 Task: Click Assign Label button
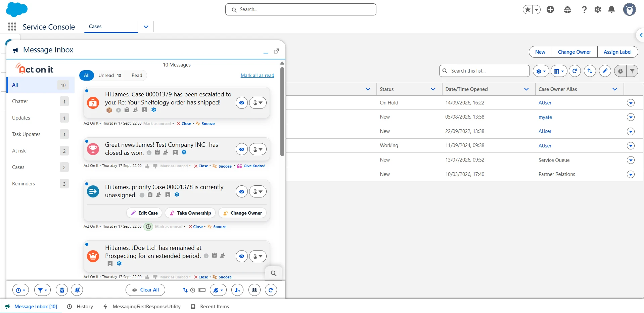pos(617,52)
